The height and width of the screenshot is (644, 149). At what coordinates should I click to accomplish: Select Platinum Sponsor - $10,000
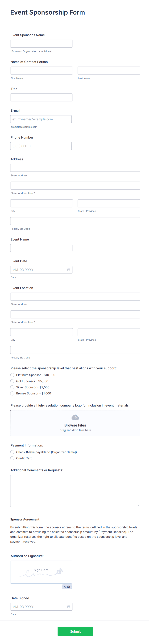[12, 375]
